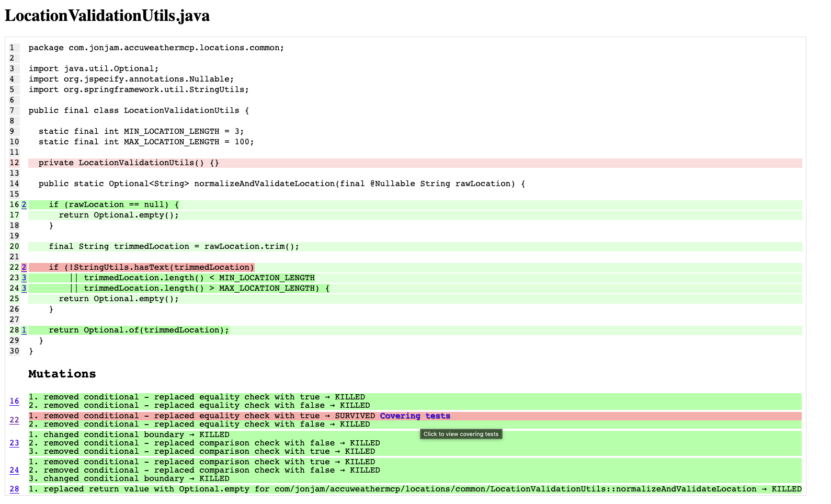The height and width of the screenshot is (504, 831).
Task: Jump to line 16 from Mutations list
Action: tap(14, 402)
